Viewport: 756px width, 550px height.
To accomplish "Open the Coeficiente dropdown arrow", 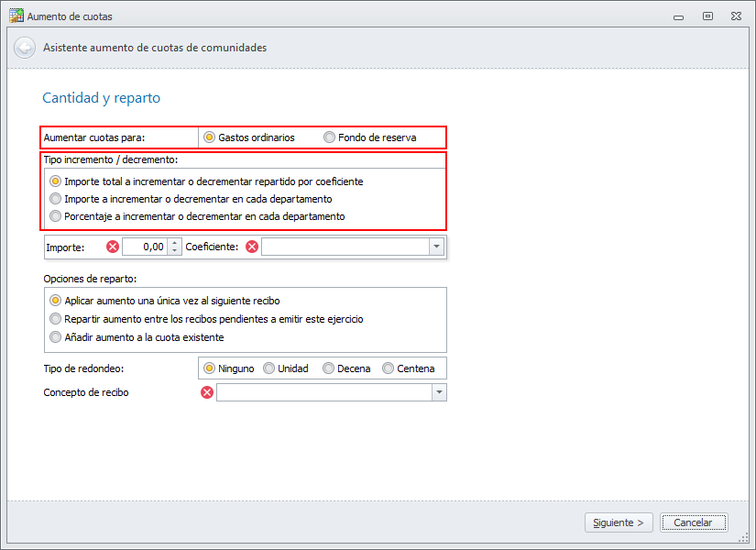I will (436, 247).
